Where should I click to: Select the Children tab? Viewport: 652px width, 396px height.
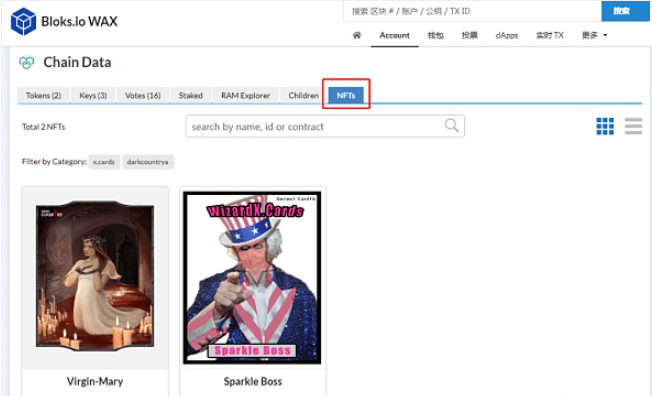tap(304, 95)
